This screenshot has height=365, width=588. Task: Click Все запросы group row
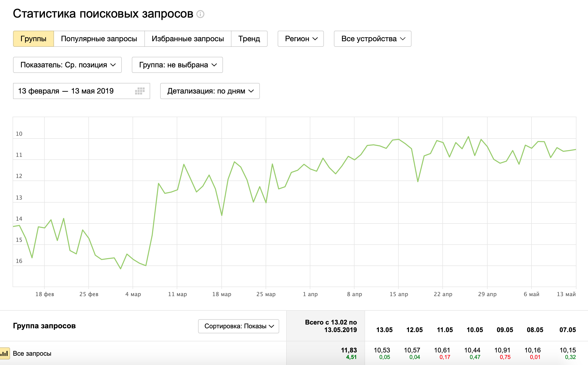pyautogui.click(x=32, y=353)
